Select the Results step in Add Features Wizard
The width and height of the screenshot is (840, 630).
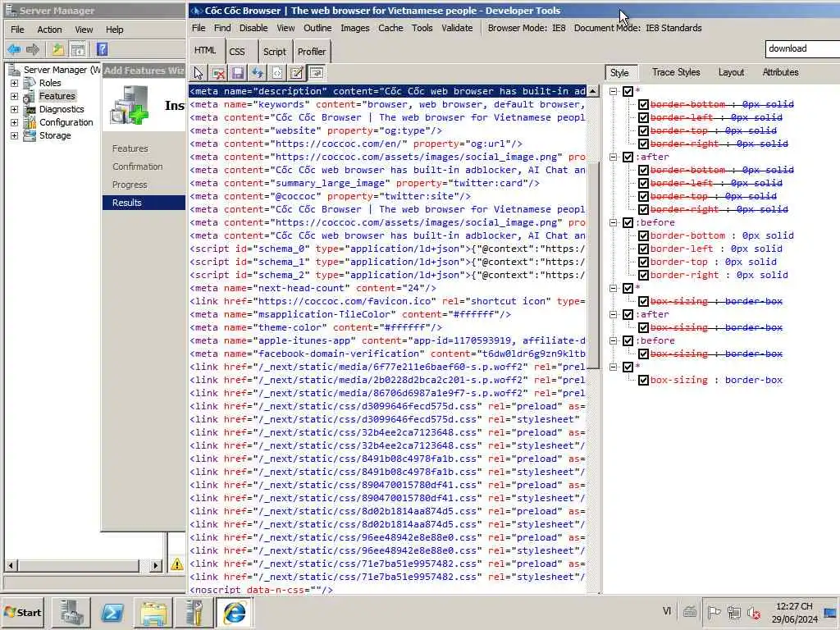[144, 203]
